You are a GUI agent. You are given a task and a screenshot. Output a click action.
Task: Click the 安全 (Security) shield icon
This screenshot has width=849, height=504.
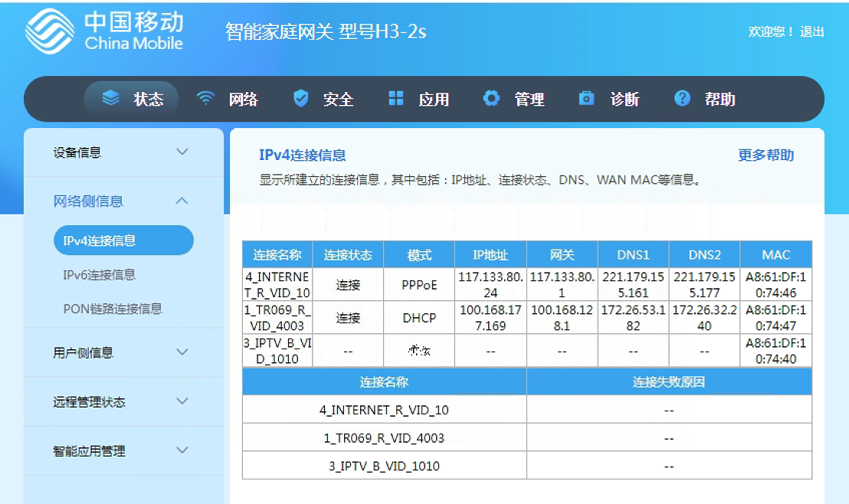pos(300,98)
